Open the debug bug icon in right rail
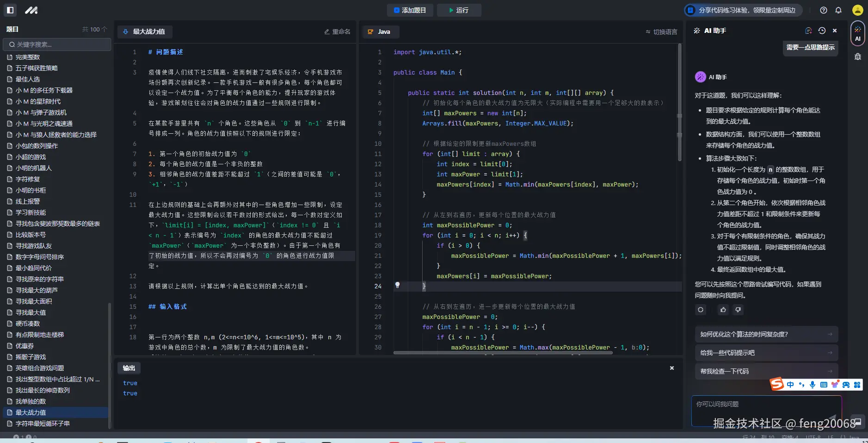Viewport: 868px width, 443px height. [x=858, y=57]
